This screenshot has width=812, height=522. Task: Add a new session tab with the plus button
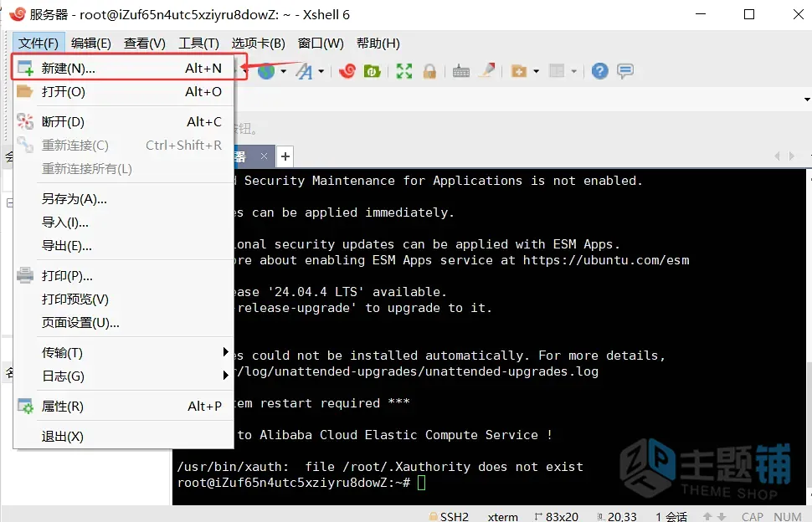[285, 156]
